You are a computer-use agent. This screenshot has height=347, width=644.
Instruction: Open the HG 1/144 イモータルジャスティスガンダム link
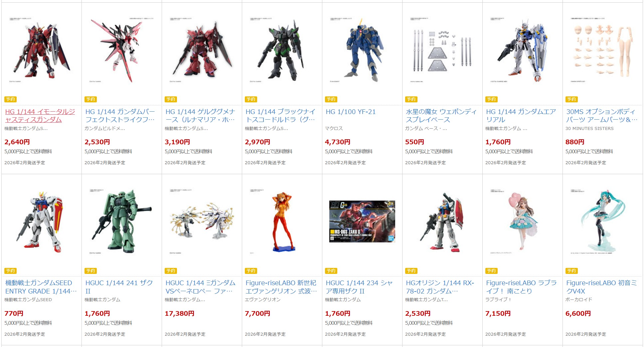click(x=40, y=116)
